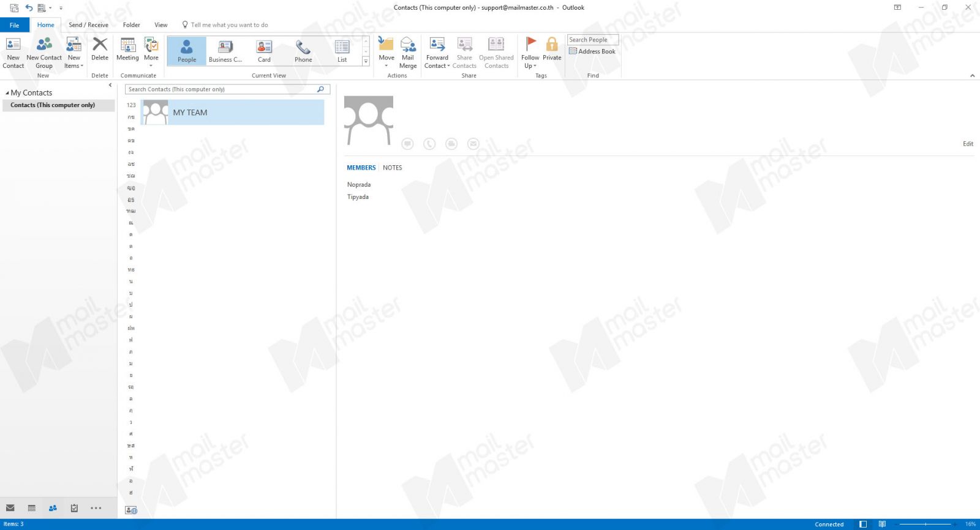Send instant message to MY TEAM
Viewport: 980px width, 530px height.
(x=407, y=144)
